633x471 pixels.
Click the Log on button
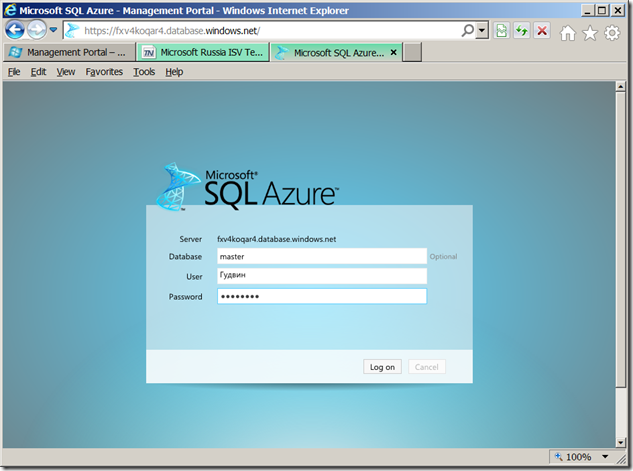click(382, 367)
